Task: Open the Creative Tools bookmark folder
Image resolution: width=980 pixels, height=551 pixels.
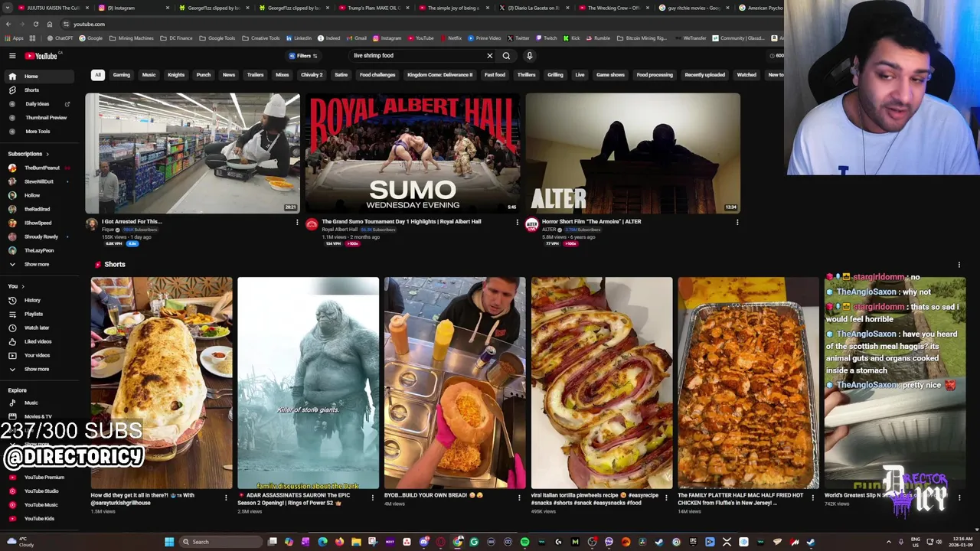Action: click(260, 38)
